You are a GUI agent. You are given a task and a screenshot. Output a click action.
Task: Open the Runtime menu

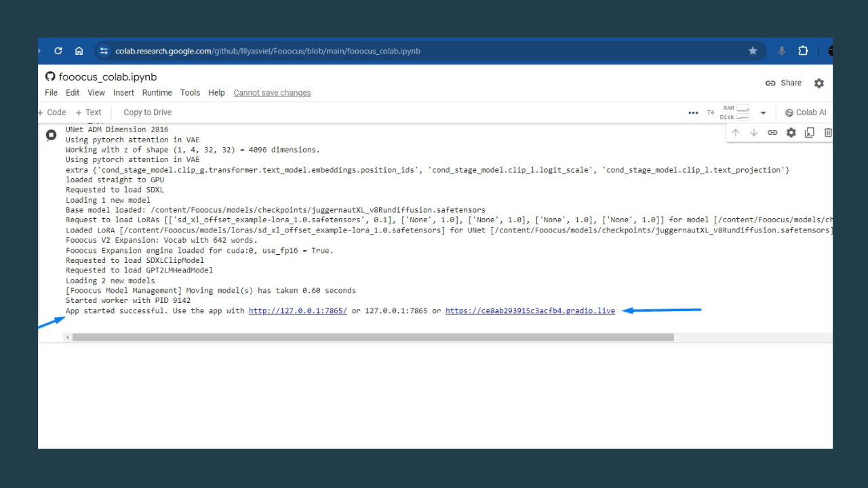157,93
